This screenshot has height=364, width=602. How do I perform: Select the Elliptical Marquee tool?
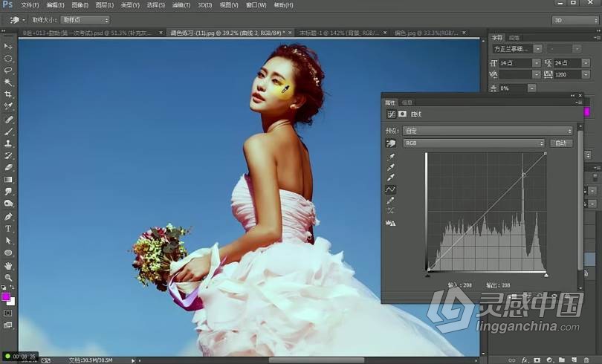point(8,58)
